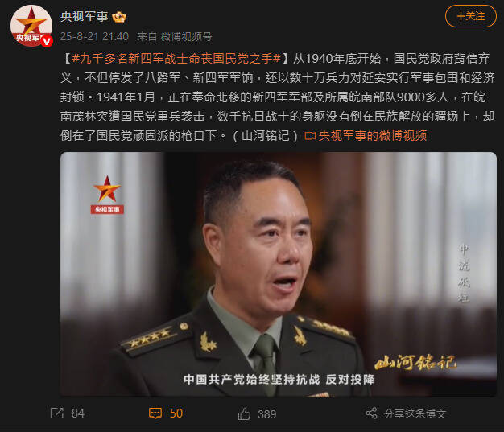The width and height of the screenshot is (504, 432).
Task: Click the repost count 84
Action: click(x=78, y=413)
